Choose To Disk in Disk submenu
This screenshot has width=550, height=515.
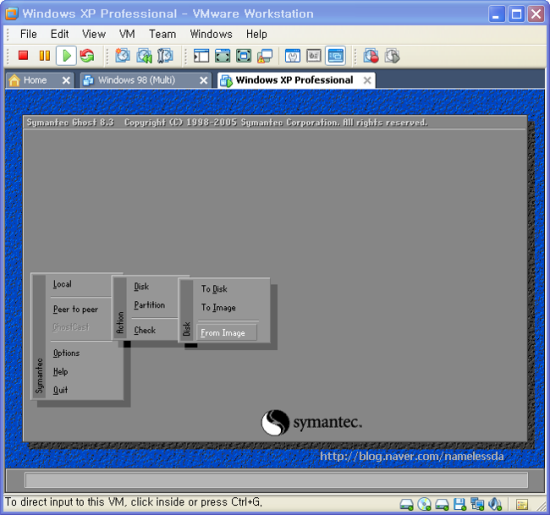coord(214,289)
